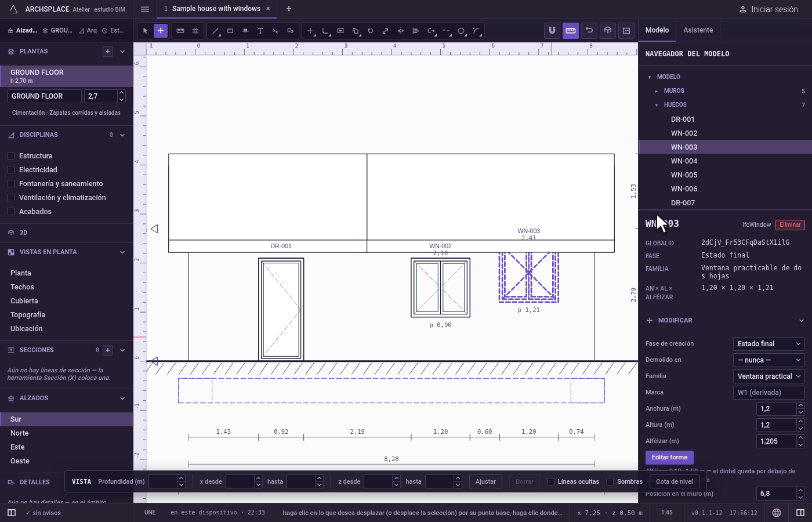Select the line drawing tool
The image size is (812, 522).
click(x=216, y=31)
